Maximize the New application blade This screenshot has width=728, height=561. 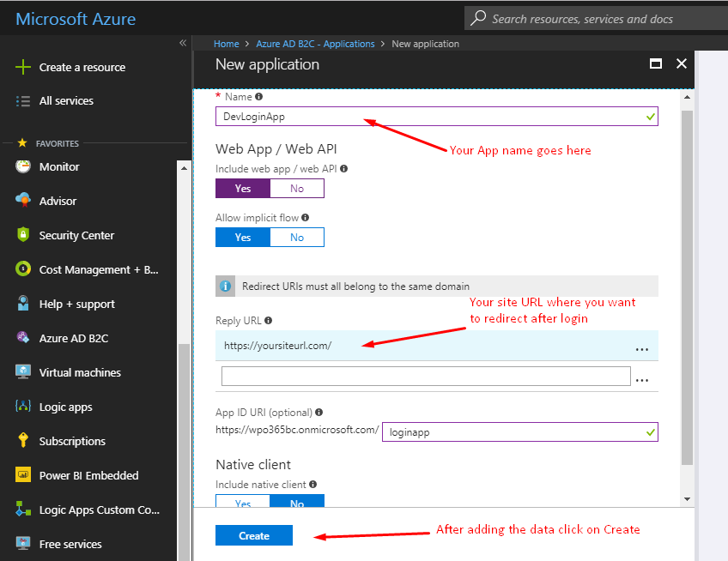pos(656,63)
